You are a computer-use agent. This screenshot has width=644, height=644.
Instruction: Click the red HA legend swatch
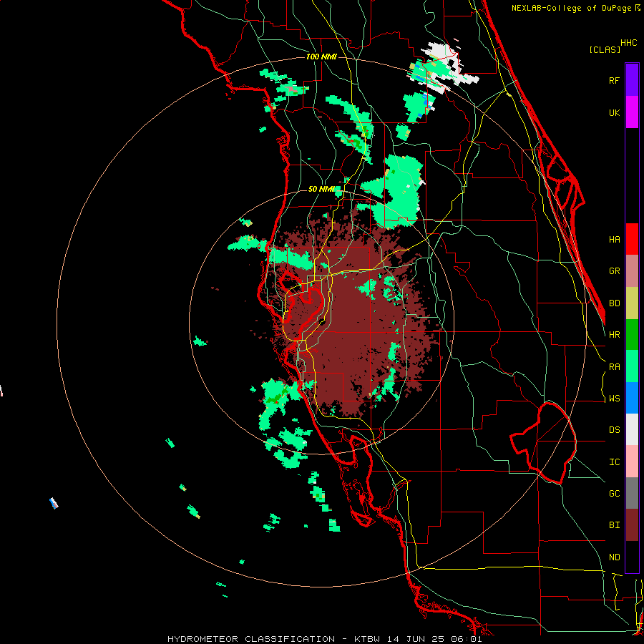(632, 239)
